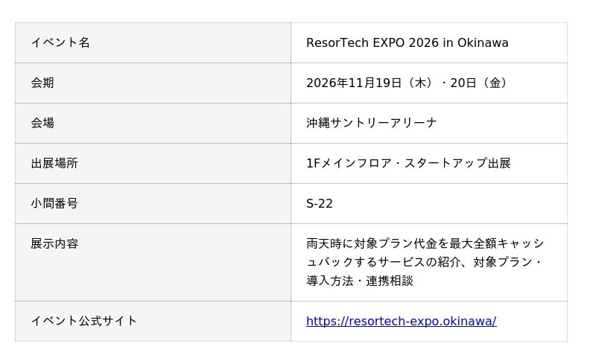
Task: Click the 展示内容 label cell
Action: tap(153, 263)
